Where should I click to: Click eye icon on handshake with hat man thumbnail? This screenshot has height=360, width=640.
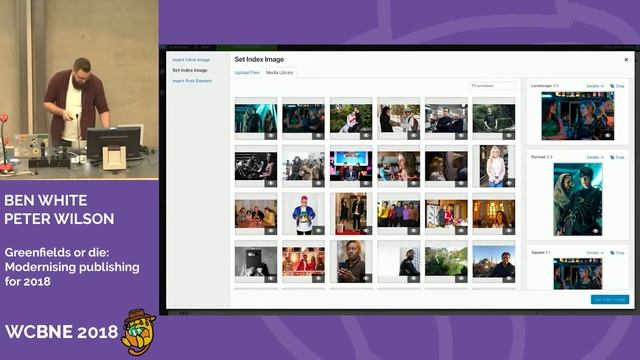point(413,136)
